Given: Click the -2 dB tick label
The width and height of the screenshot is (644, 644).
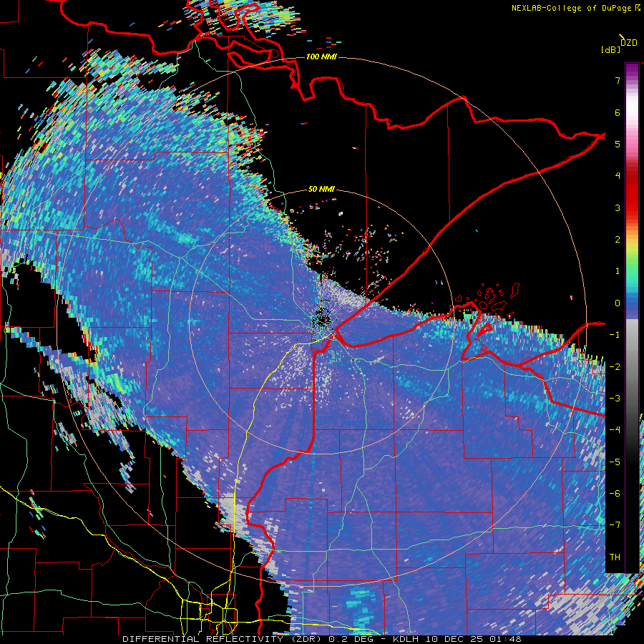Looking at the screenshot, I should tap(615, 367).
